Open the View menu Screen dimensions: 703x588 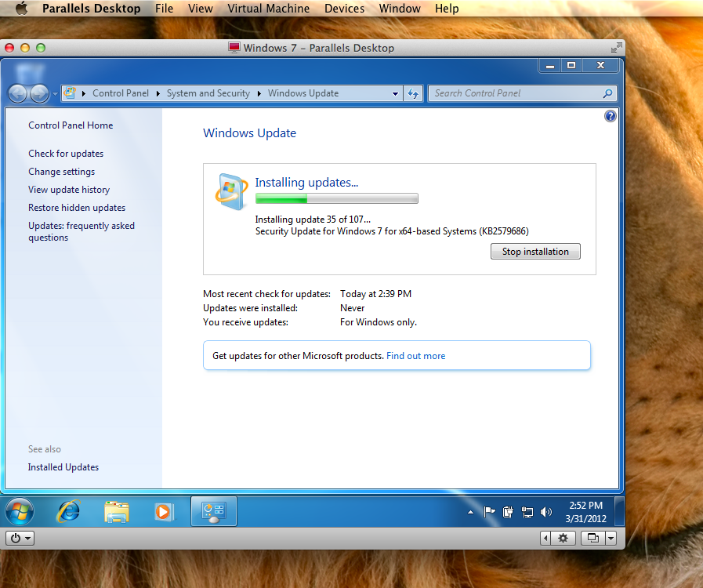click(x=201, y=9)
